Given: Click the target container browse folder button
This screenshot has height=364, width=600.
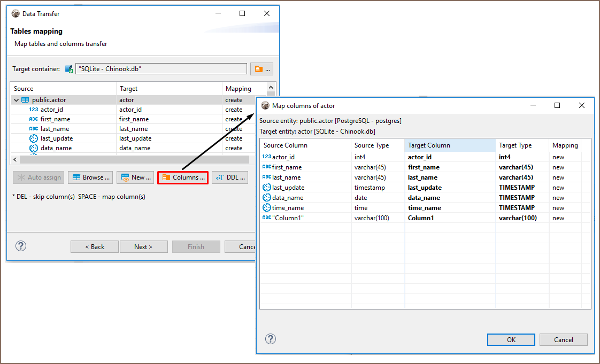Looking at the screenshot, I should [x=261, y=69].
